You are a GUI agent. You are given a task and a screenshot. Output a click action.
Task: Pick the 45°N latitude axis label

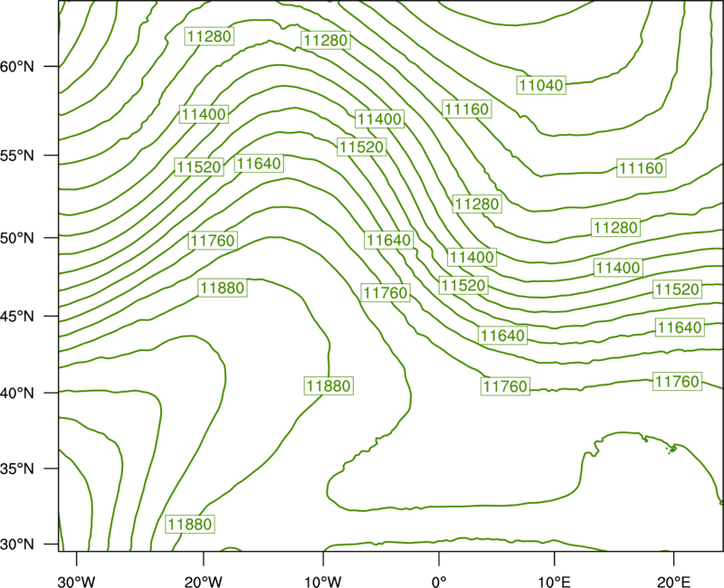[17, 317]
